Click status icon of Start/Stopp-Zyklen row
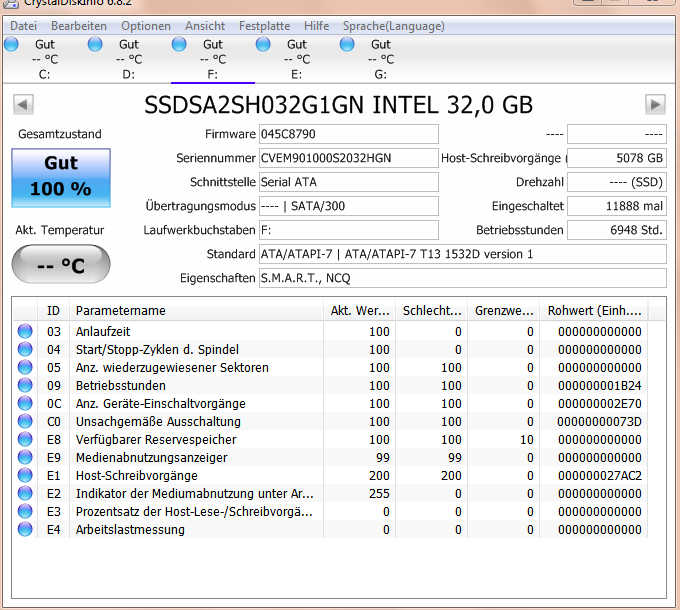680x610 pixels. point(25,349)
